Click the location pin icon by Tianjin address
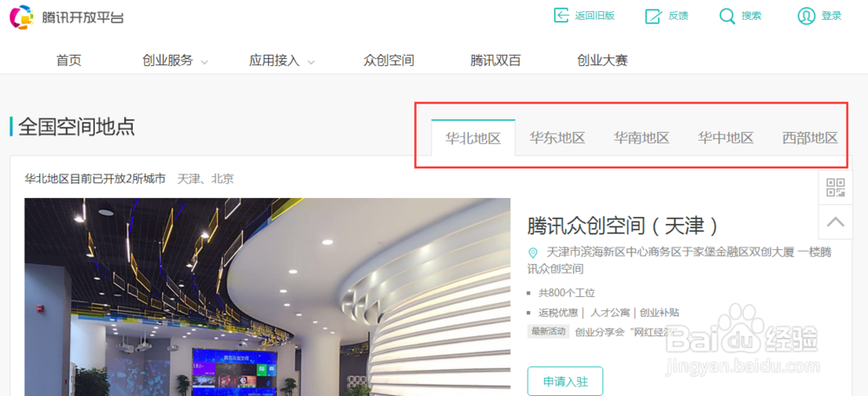868x396 pixels. click(x=533, y=253)
